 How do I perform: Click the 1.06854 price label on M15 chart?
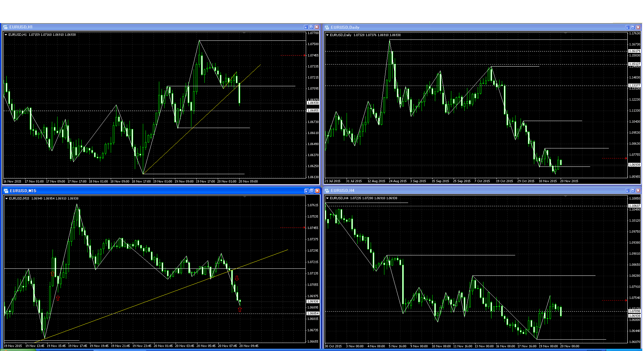click(313, 314)
